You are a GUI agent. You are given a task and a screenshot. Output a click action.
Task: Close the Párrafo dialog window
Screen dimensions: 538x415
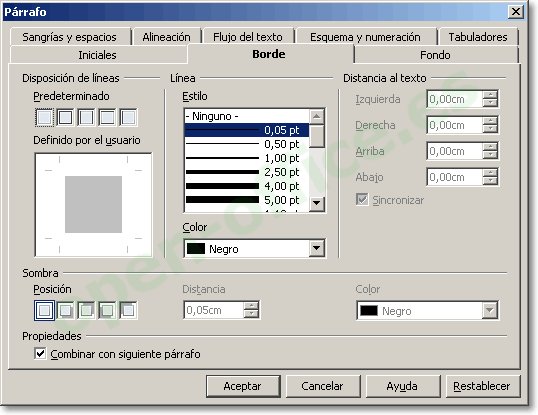pyautogui.click(x=515, y=12)
